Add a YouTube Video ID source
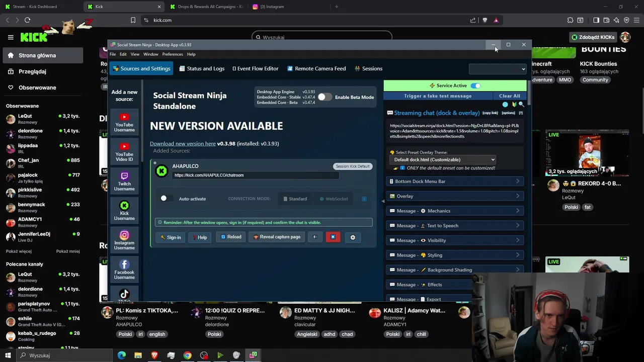The width and height of the screenshot is (644, 362). [124, 152]
